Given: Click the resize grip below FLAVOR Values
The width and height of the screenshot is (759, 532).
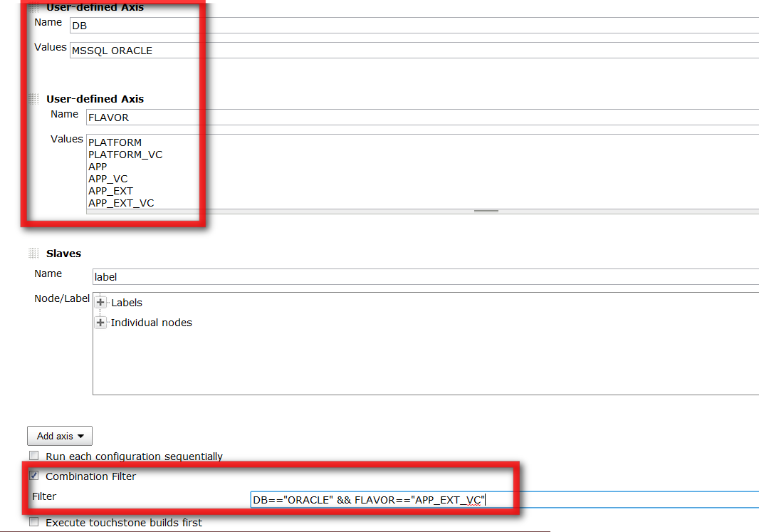Looking at the screenshot, I should pyautogui.click(x=486, y=212).
